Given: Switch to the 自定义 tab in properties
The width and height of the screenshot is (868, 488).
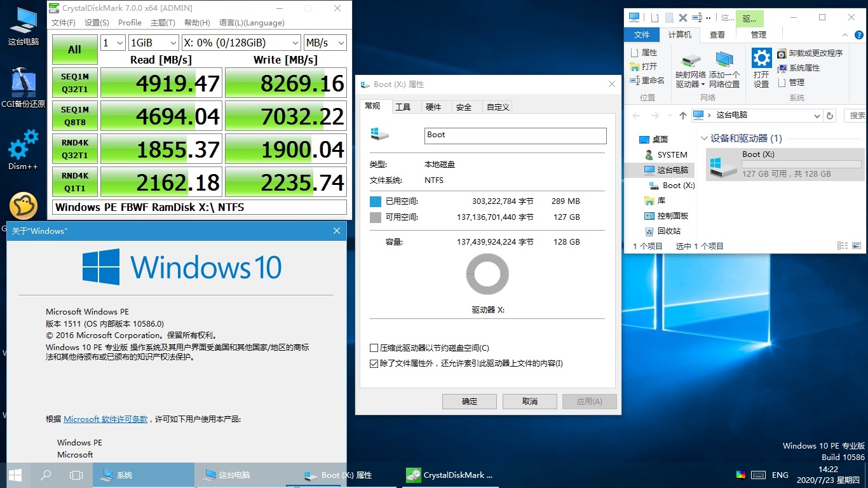Looking at the screenshot, I should 498,107.
